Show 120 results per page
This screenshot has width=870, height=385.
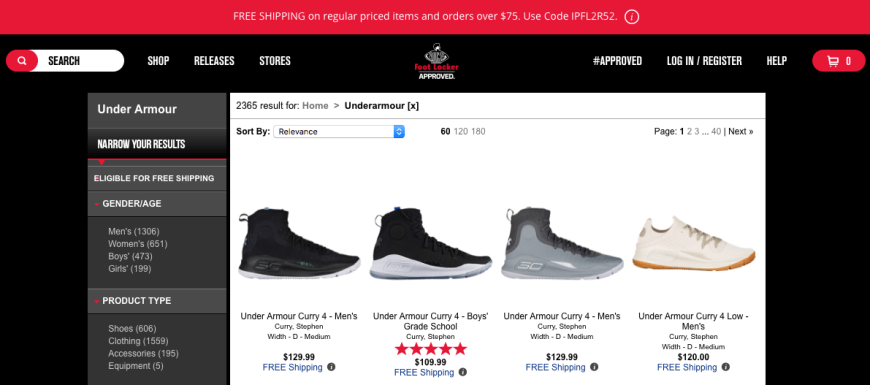pos(461,131)
